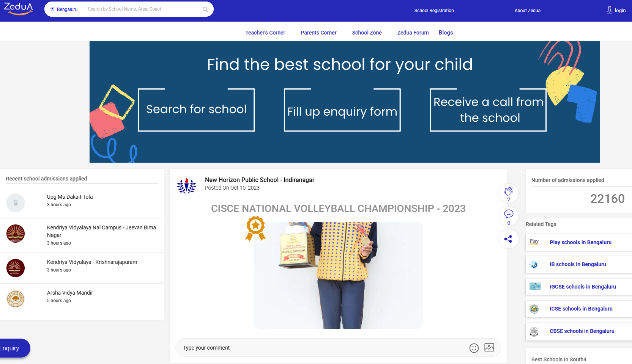Open the emoji picker in comment box
This screenshot has width=632, height=364.
474,348
